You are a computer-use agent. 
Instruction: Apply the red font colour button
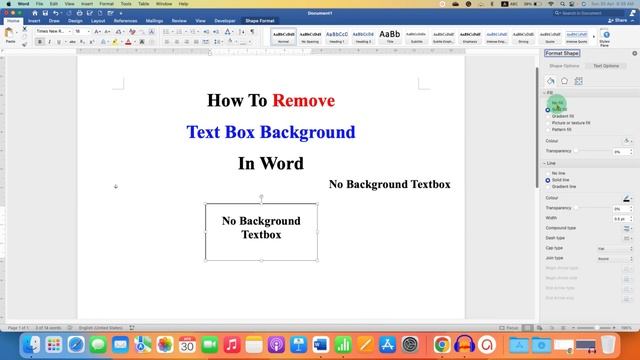(128, 42)
